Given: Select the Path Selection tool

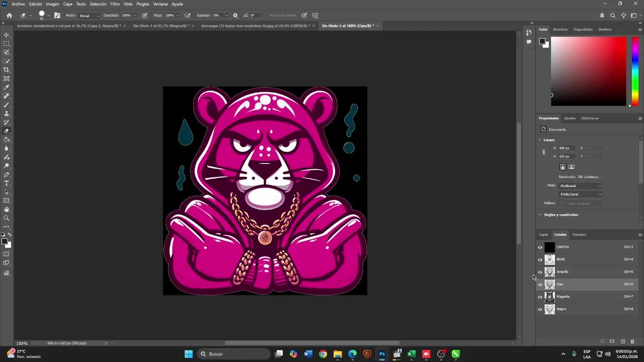Looking at the screenshot, I should coord(7,192).
